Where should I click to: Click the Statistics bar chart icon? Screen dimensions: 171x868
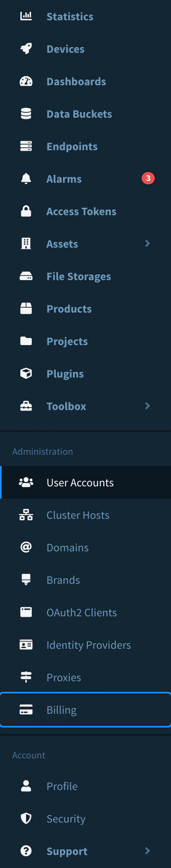26,16
